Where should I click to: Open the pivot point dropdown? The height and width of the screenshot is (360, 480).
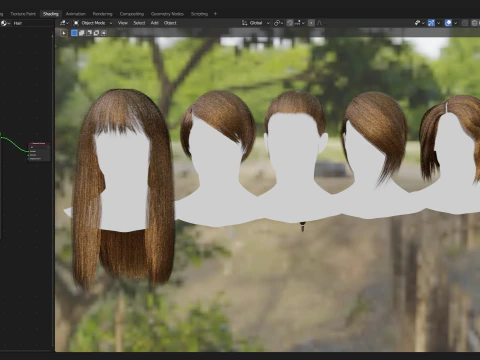pyautogui.click(x=278, y=23)
